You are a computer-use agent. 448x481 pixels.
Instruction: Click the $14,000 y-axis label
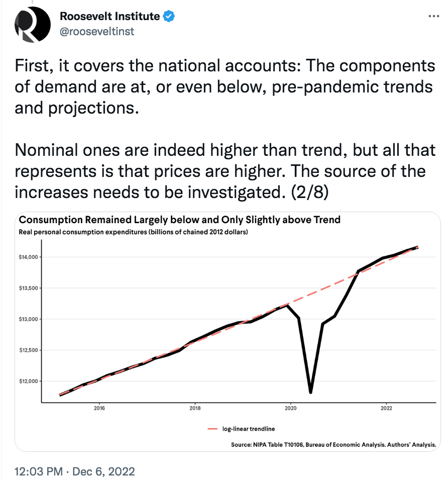pyautogui.click(x=29, y=257)
